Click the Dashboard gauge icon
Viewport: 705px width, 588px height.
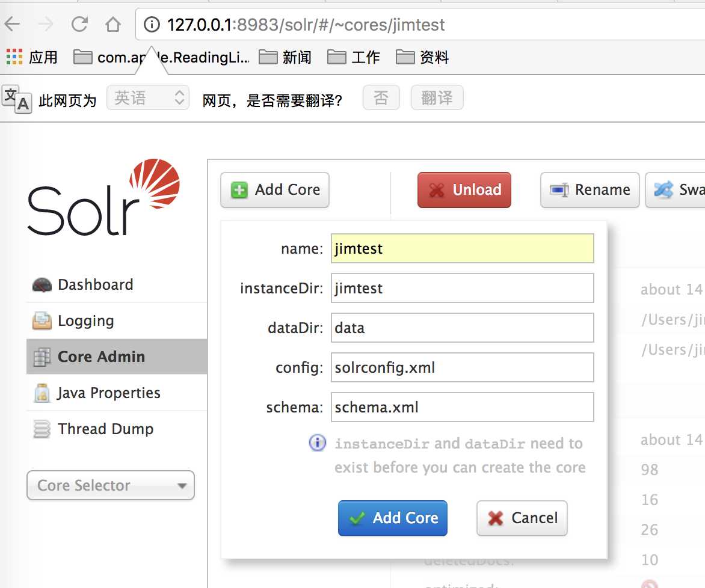coord(42,285)
